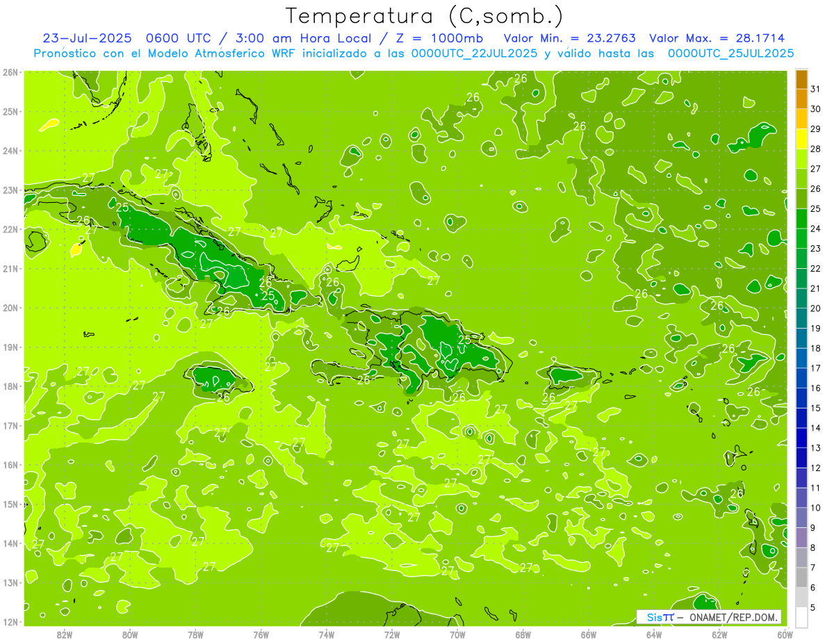Click legend swatch between 29 and 30

801,119
